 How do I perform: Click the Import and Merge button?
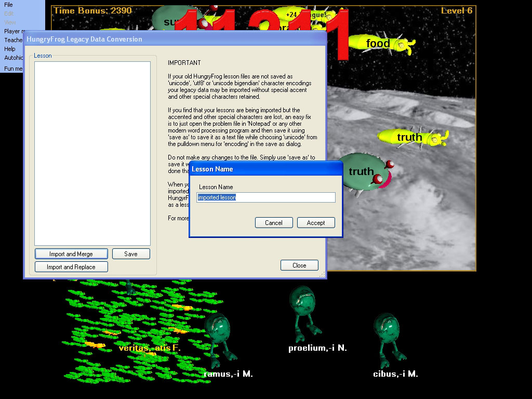click(x=71, y=254)
